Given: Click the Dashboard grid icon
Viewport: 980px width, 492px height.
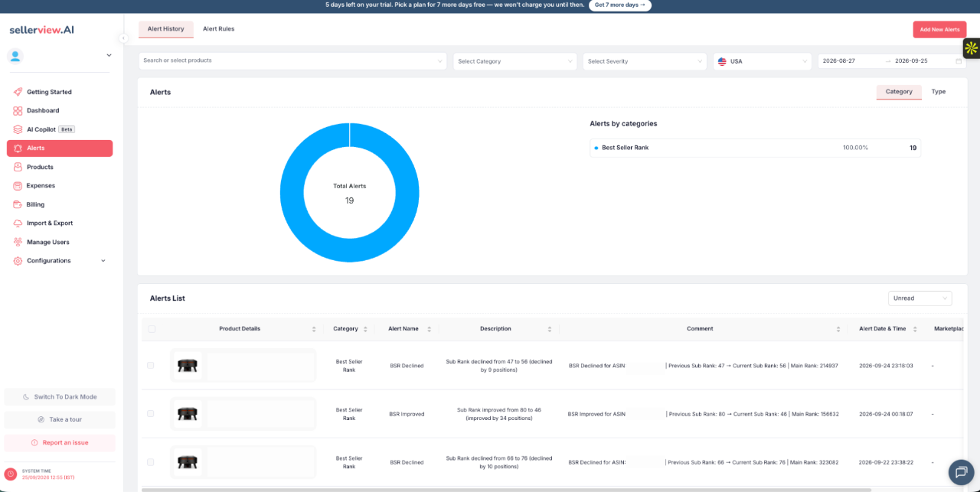Looking at the screenshot, I should tap(18, 111).
